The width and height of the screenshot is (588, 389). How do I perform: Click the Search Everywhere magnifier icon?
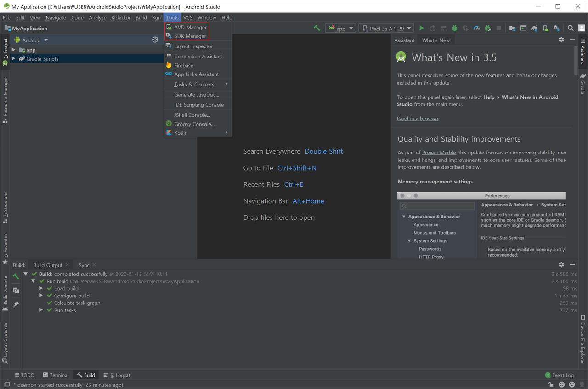click(x=571, y=28)
